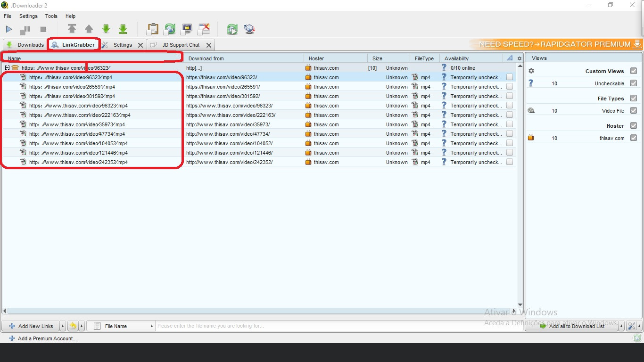Click the Video File film reel icon

pos(531,110)
